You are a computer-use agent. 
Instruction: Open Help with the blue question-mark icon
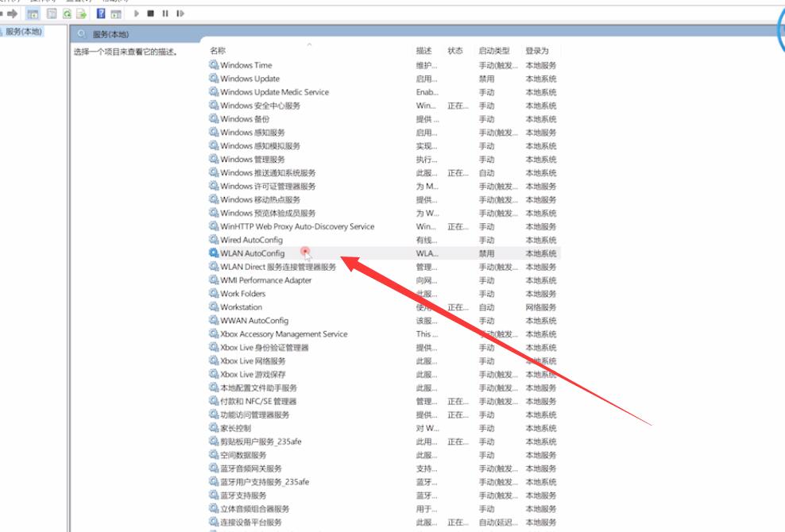(x=101, y=13)
